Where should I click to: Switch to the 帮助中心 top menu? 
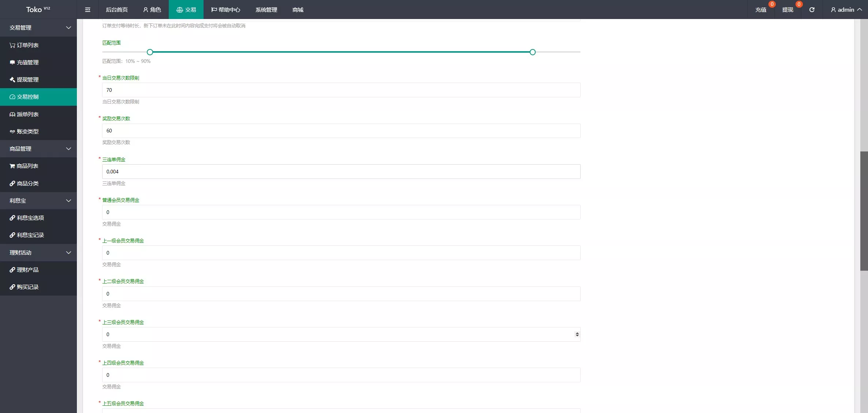[x=226, y=10]
